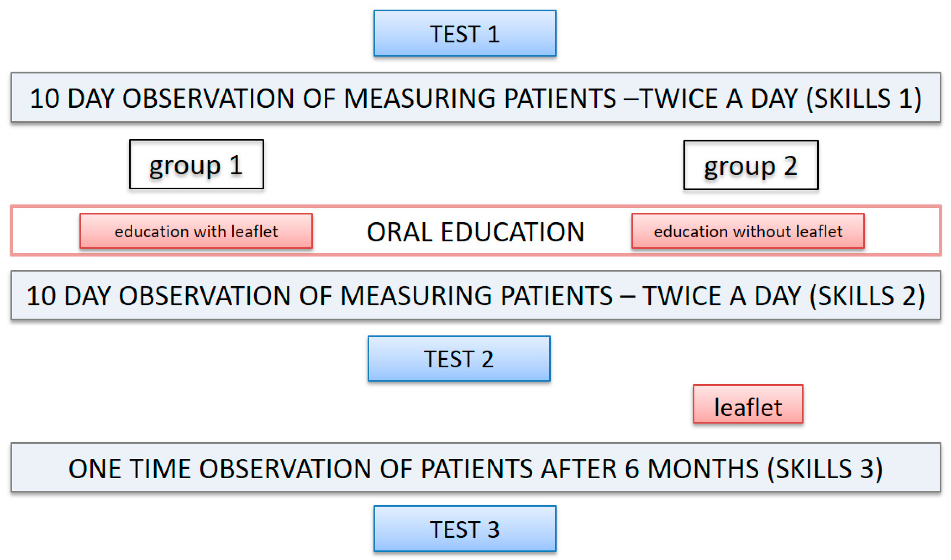This screenshot has height=560, width=951.
Task: Select the first 10 day observation box
Action: [475, 98]
